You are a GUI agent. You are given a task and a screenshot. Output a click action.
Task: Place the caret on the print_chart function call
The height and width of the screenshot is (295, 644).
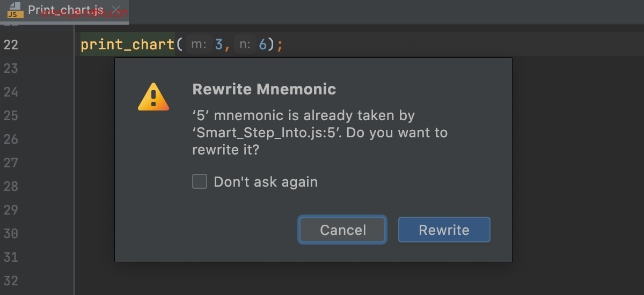click(128, 45)
